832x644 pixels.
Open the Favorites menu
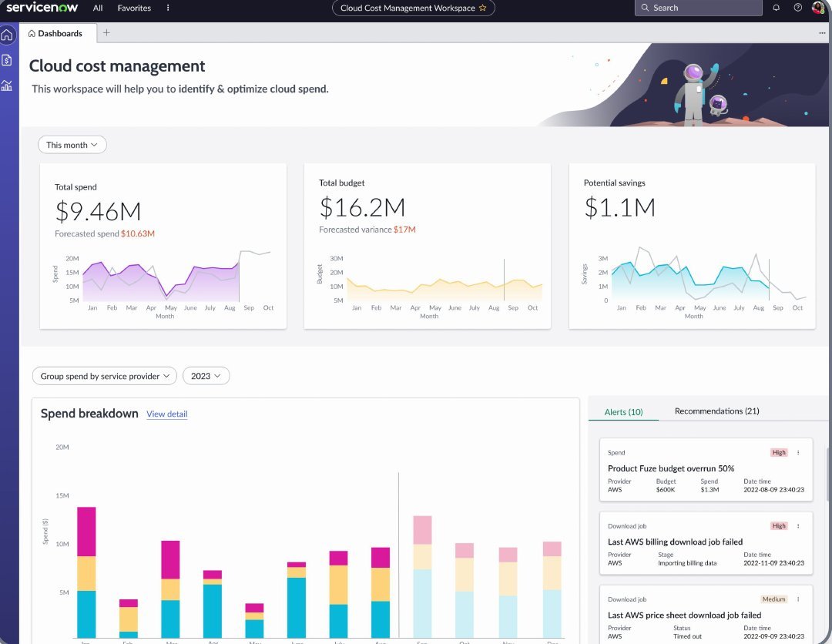[134, 8]
